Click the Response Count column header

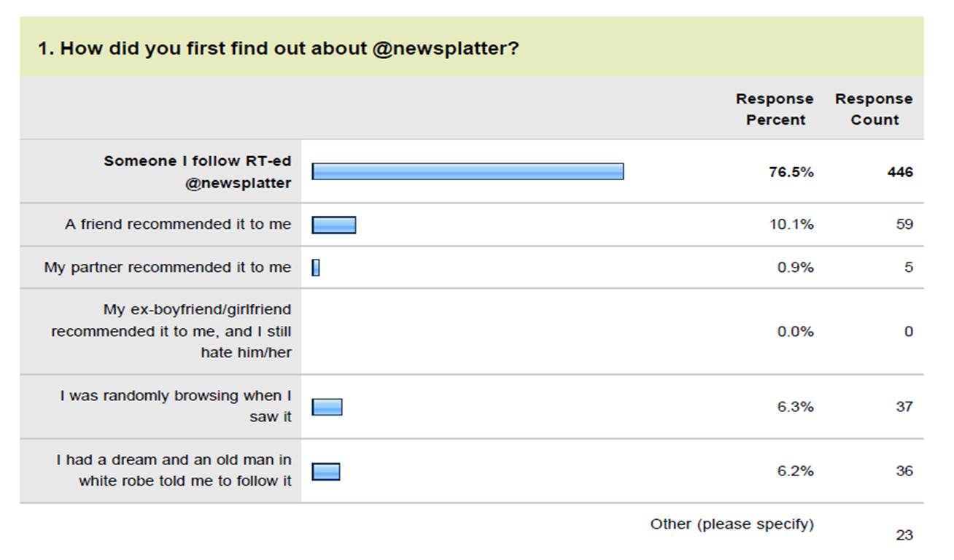pos(873,109)
